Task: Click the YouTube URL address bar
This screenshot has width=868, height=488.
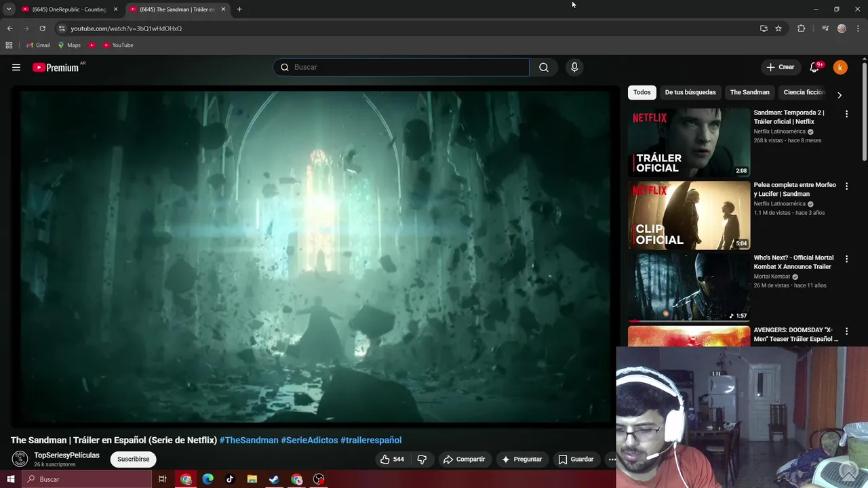Action: click(407, 28)
